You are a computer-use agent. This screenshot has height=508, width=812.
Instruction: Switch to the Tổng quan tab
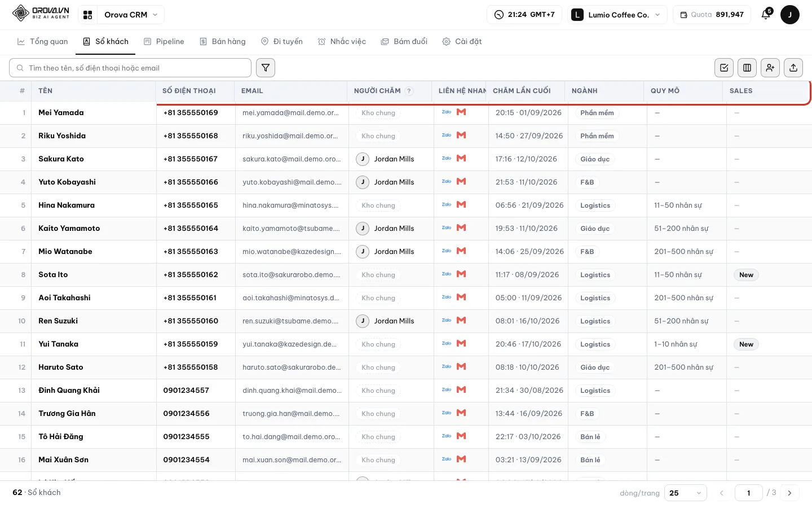point(43,42)
